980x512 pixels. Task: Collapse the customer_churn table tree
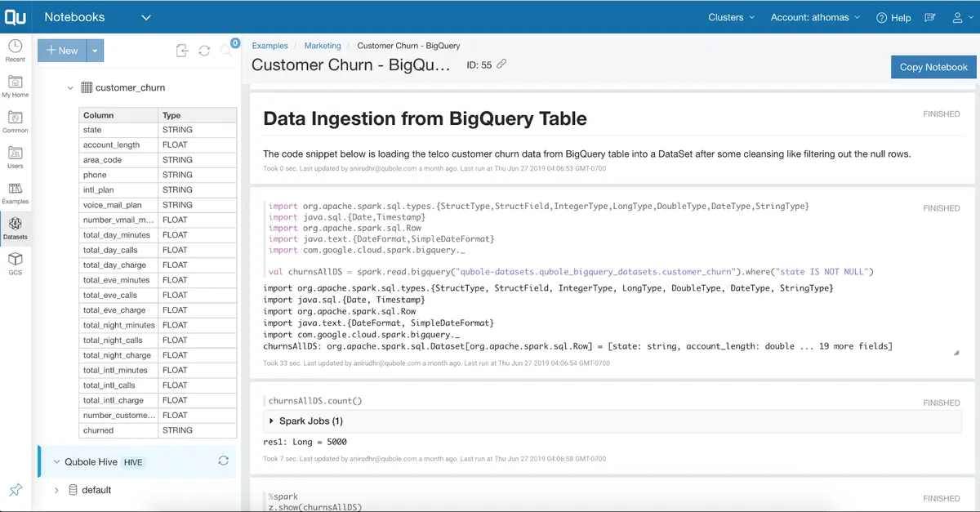[x=70, y=87]
